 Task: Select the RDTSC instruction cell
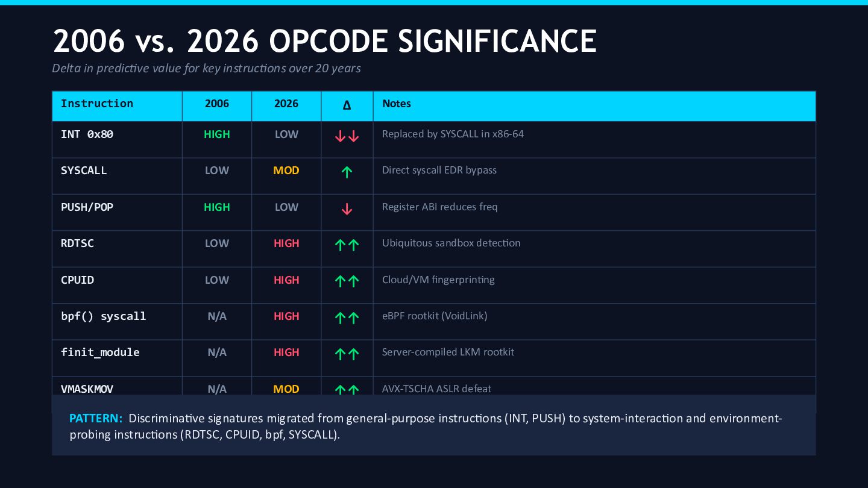pos(78,243)
